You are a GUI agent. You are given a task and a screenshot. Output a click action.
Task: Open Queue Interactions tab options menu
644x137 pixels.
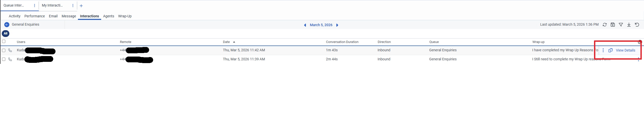tap(35, 6)
